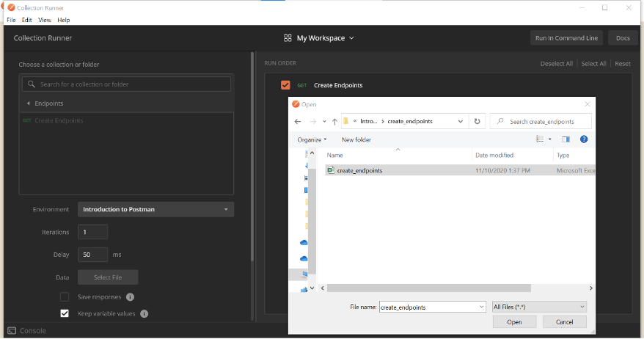The height and width of the screenshot is (339, 644).
Task: Enable the Save responses checkbox
Action: click(65, 297)
